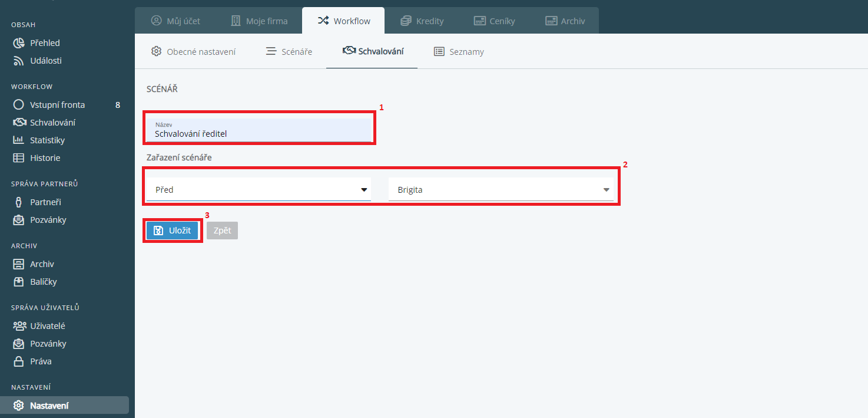Open Historie table icon in sidebar
Image resolution: width=868 pixels, height=418 pixels.
pos(19,158)
